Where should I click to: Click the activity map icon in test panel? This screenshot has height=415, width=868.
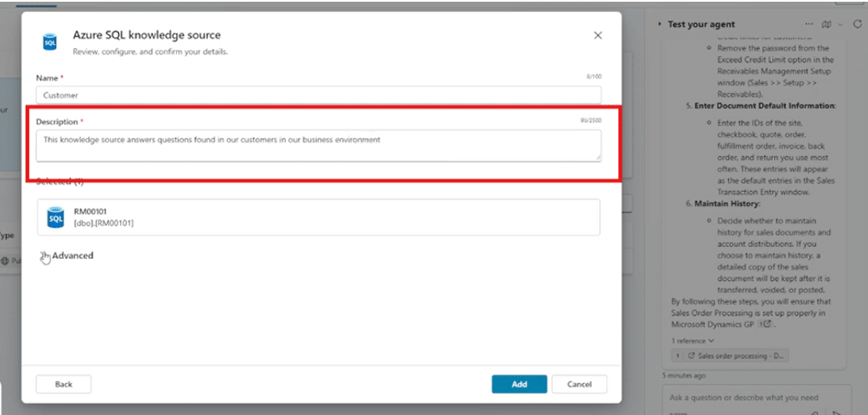pos(827,24)
